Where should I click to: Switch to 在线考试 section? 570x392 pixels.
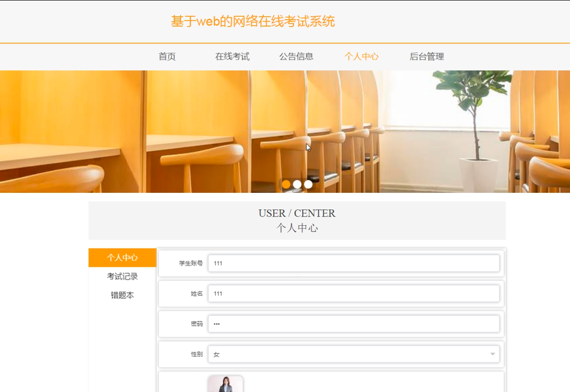coord(232,56)
